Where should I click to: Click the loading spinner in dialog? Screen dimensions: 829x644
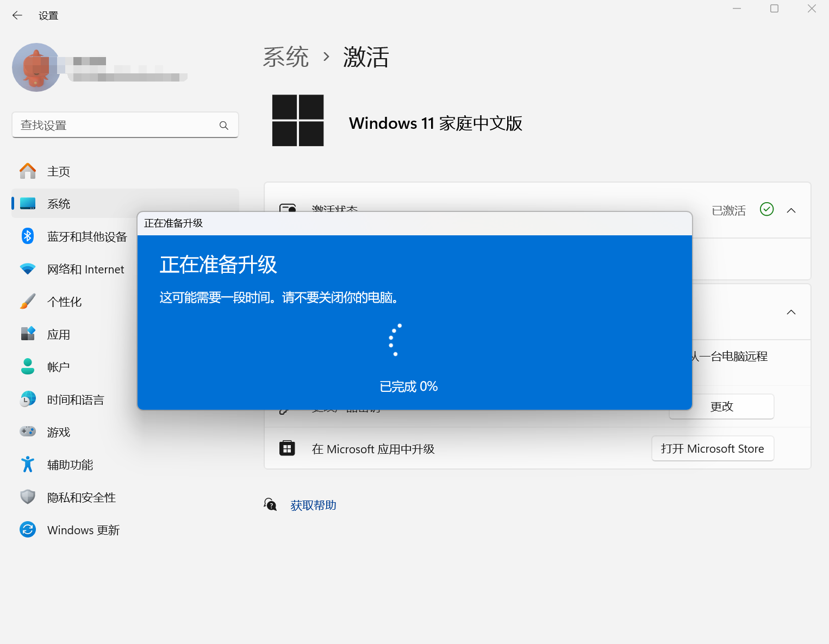[395, 340]
